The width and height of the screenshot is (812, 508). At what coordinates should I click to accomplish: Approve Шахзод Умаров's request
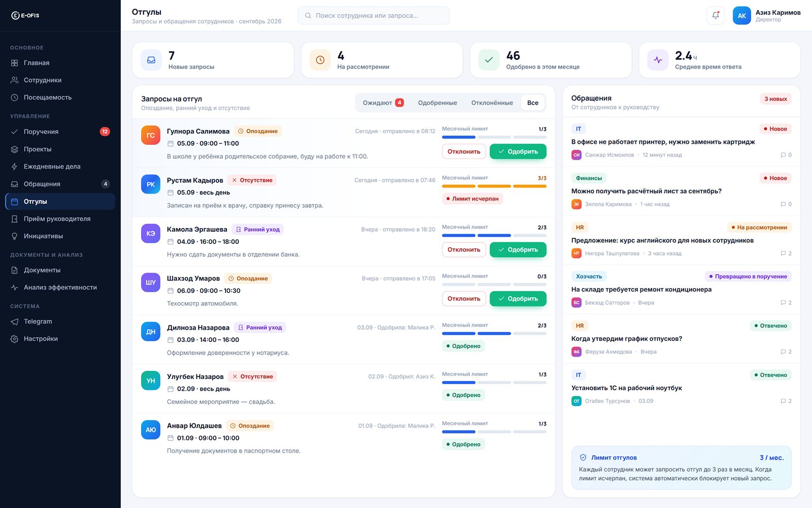click(x=518, y=299)
